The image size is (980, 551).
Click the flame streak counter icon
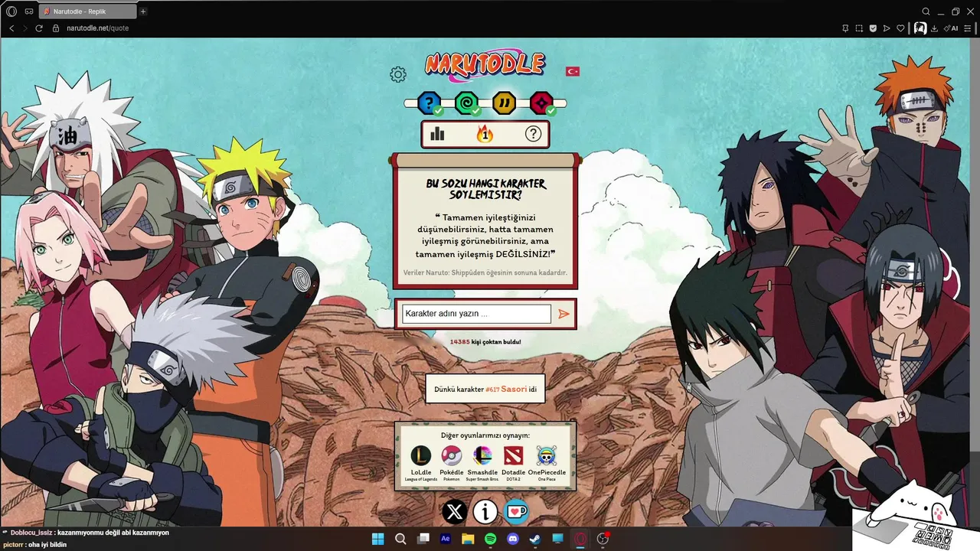pyautogui.click(x=485, y=134)
